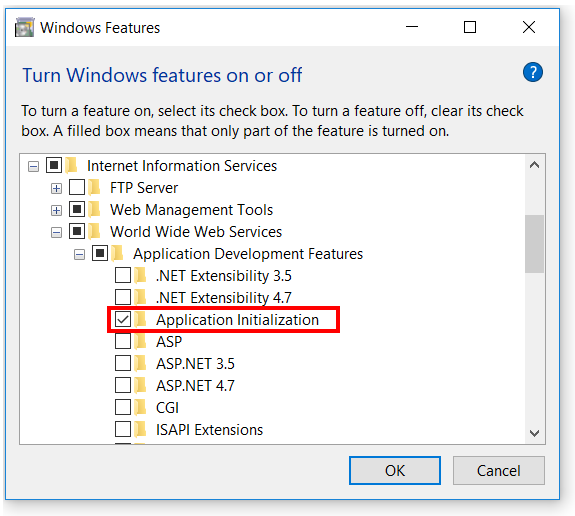
Task: Click the OK button
Action: (395, 471)
